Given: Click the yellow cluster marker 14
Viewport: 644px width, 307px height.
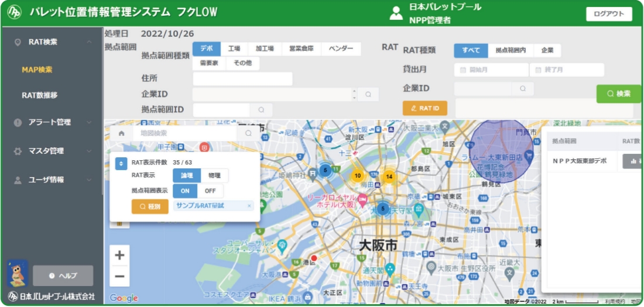Looking at the screenshot, I should (389, 177).
